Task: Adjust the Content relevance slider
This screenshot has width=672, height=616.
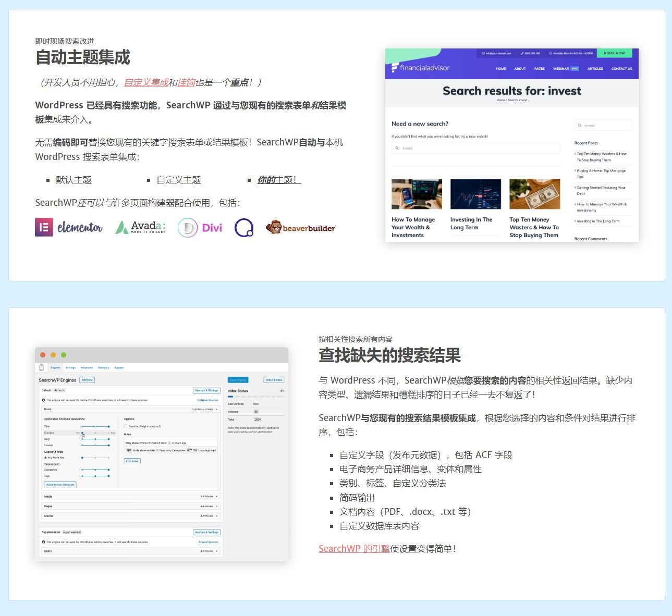Action: (x=95, y=433)
